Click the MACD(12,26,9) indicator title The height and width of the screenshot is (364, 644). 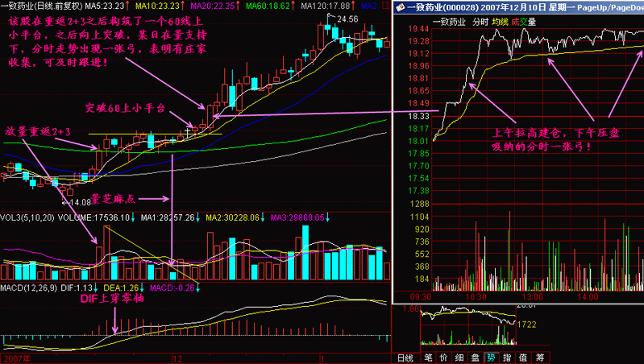[29, 288]
